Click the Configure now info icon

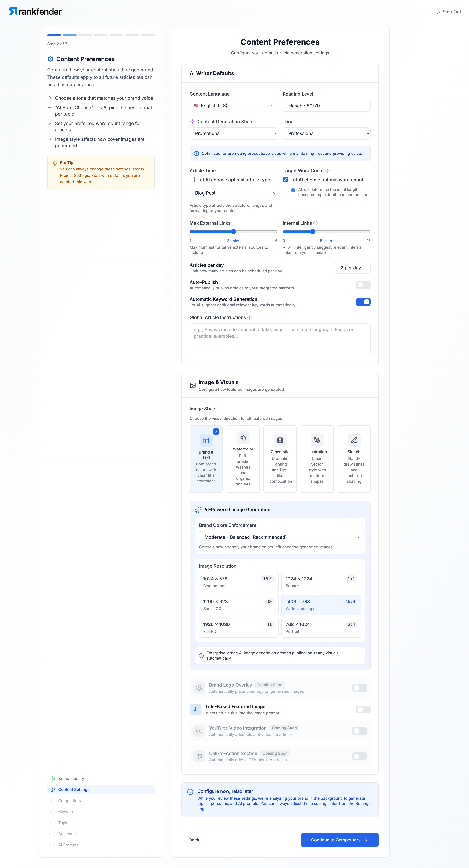(190, 792)
